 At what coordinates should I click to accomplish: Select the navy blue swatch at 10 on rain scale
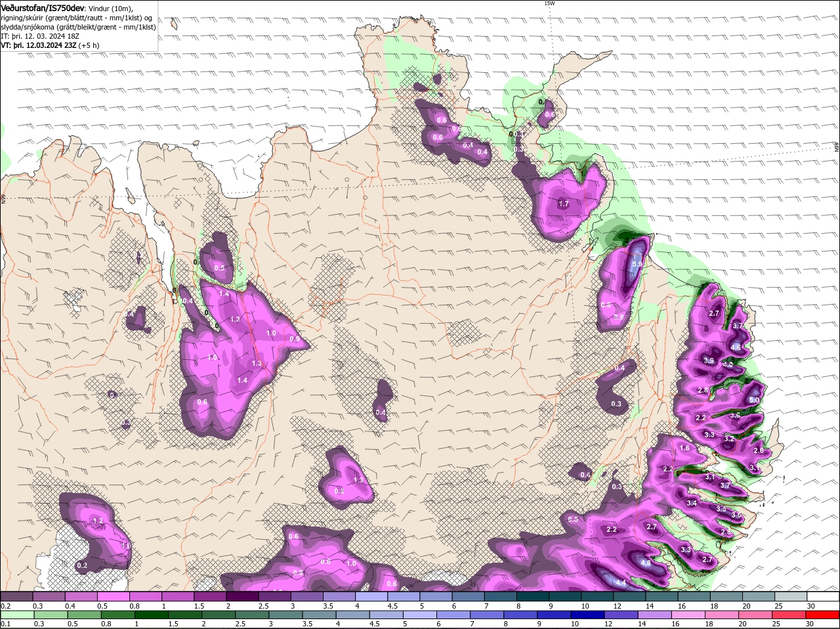tap(588, 615)
